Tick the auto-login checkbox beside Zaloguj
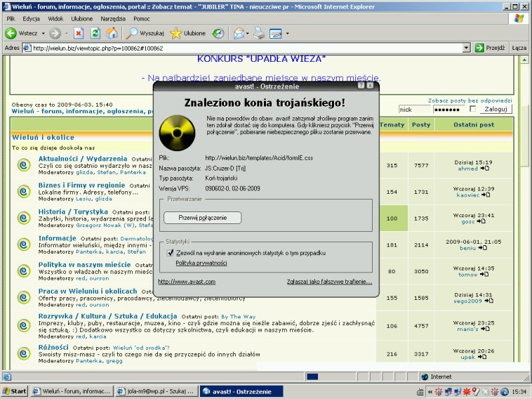The height and width of the screenshot is (399, 532). 472,109
